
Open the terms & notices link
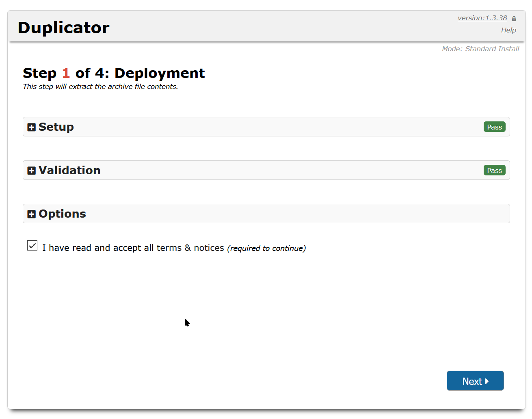(190, 248)
